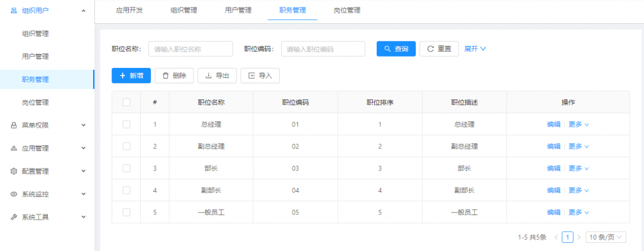
Task: Click the lock icon beside 菜单权限
Action: [x=14, y=125]
